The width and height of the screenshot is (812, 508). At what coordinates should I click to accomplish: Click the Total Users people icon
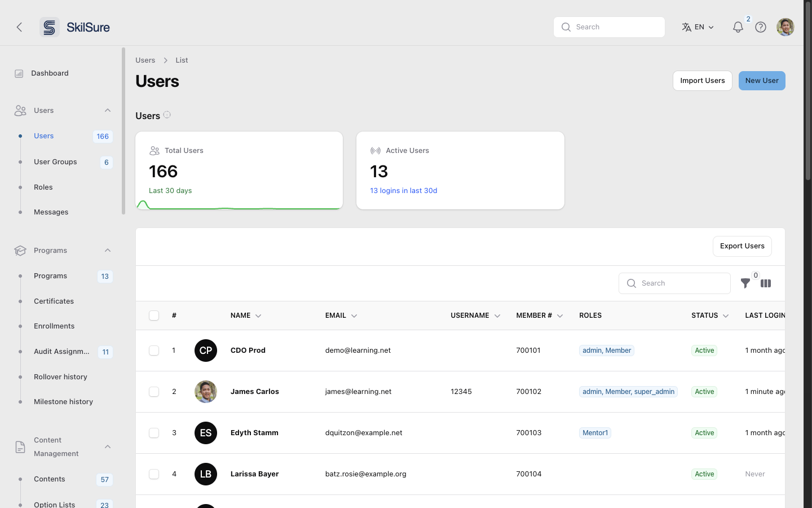[x=155, y=151]
